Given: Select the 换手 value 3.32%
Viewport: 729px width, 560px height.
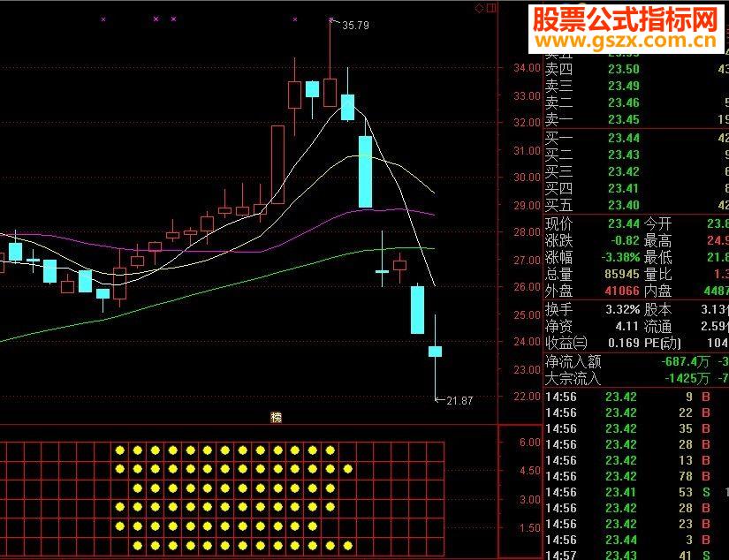Looking at the screenshot, I should point(623,309).
